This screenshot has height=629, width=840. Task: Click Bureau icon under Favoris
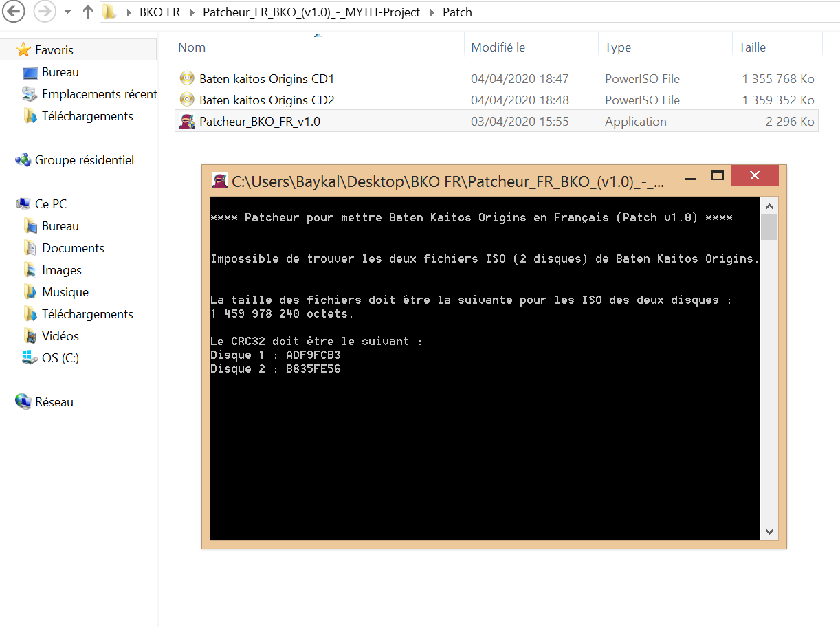click(x=30, y=72)
